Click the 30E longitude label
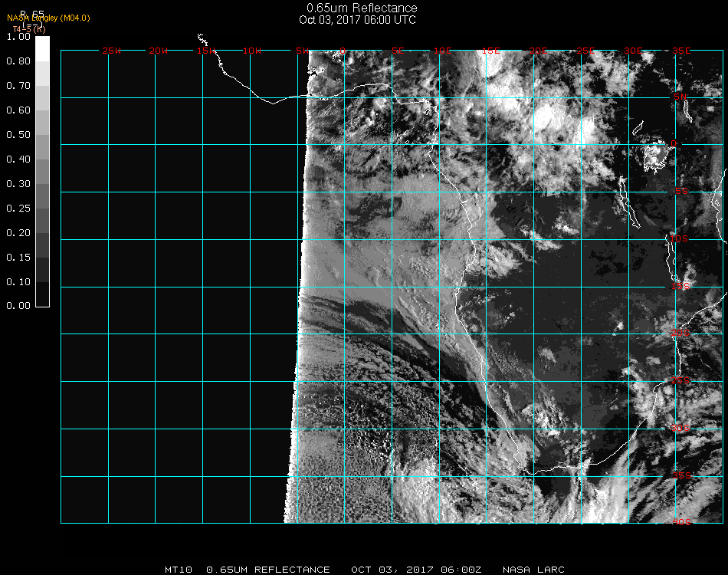This screenshot has height=575, width=728. tap(633, 51)
